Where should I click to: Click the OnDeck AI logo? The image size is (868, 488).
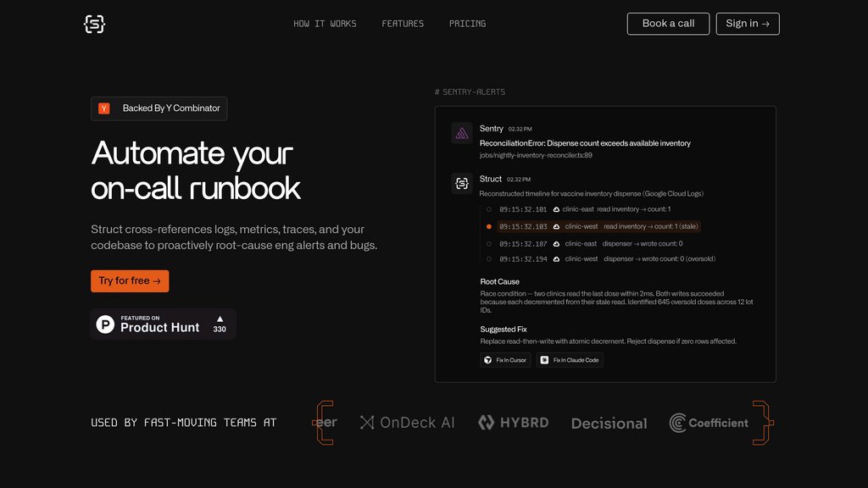407,422
